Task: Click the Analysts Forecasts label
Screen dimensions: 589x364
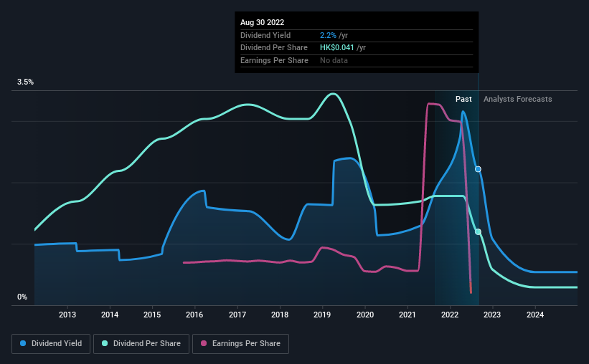Action: pyautogui.click(x=517, y=99)
